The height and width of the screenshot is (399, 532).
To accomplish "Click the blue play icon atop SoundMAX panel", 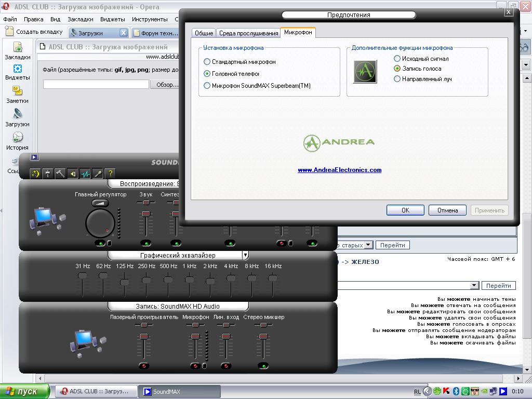I will tap(34, 157).
